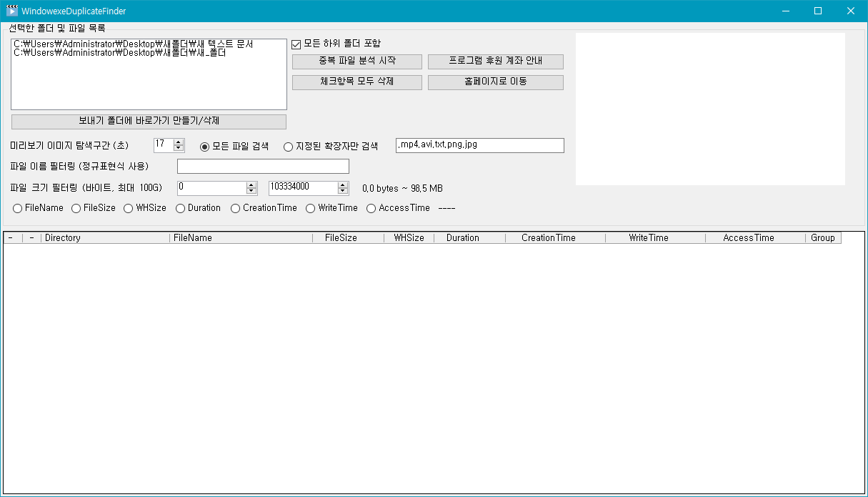Close the WindowexeDuplicateFinder window
The height and width of the screenshot is (497, 868).
coord(851,11)
